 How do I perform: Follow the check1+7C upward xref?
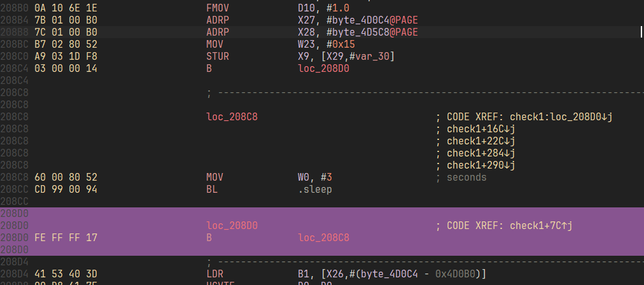pos(543,226)
